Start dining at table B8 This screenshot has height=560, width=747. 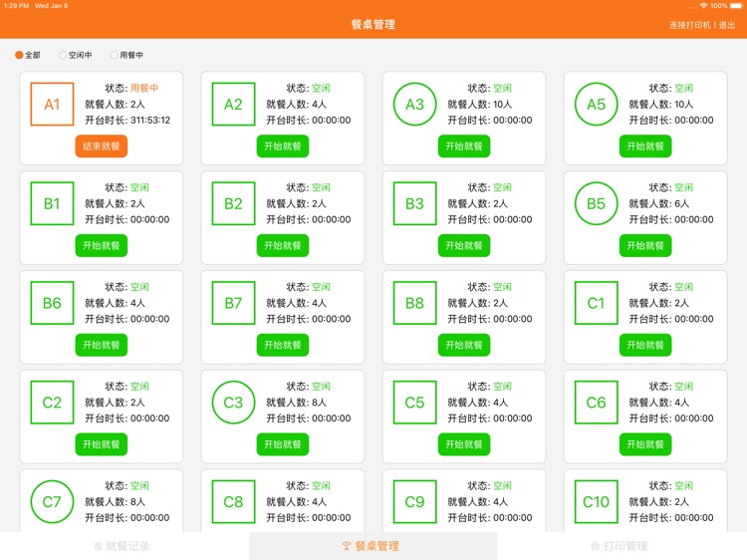(x=464, y=345)
